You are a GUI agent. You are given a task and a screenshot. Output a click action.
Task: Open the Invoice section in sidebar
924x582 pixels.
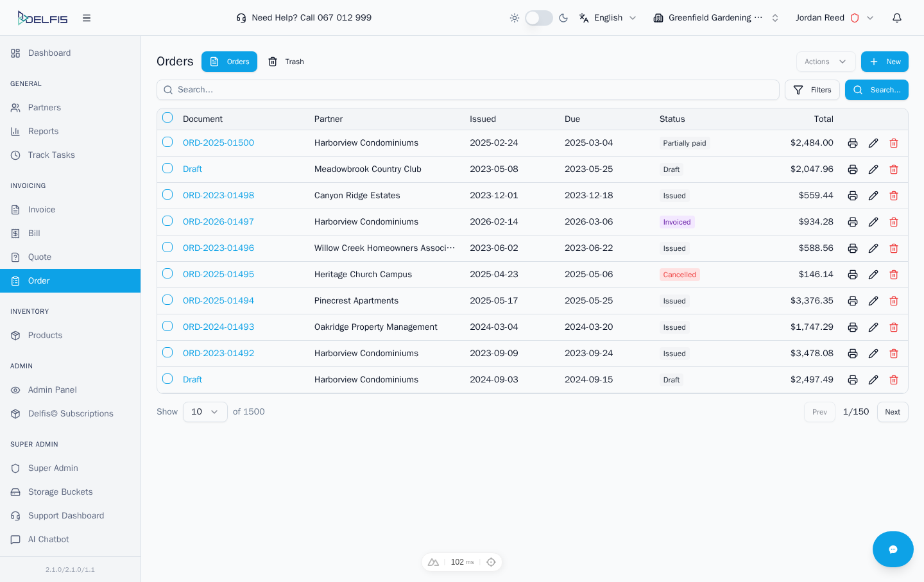pos(40,209)
